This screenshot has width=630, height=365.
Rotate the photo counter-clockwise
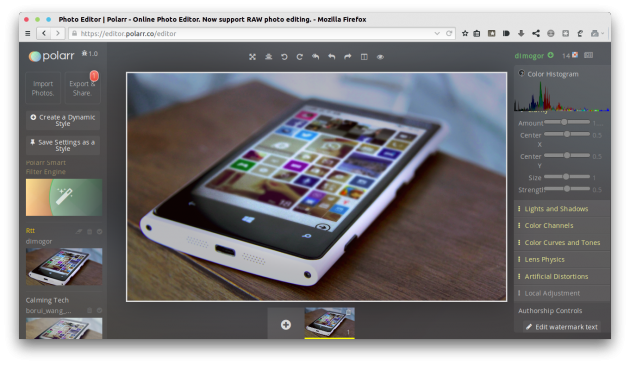[x=284, y=57]
